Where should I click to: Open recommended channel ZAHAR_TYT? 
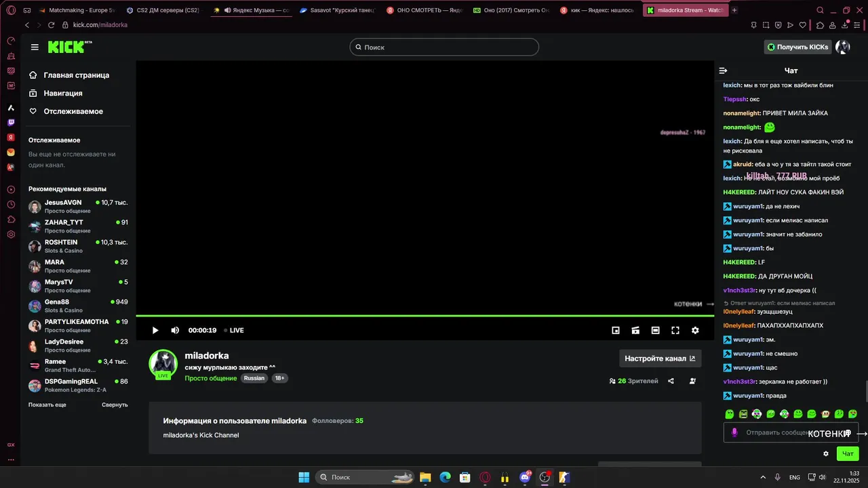pyautogui.click(x=78, y=226)
